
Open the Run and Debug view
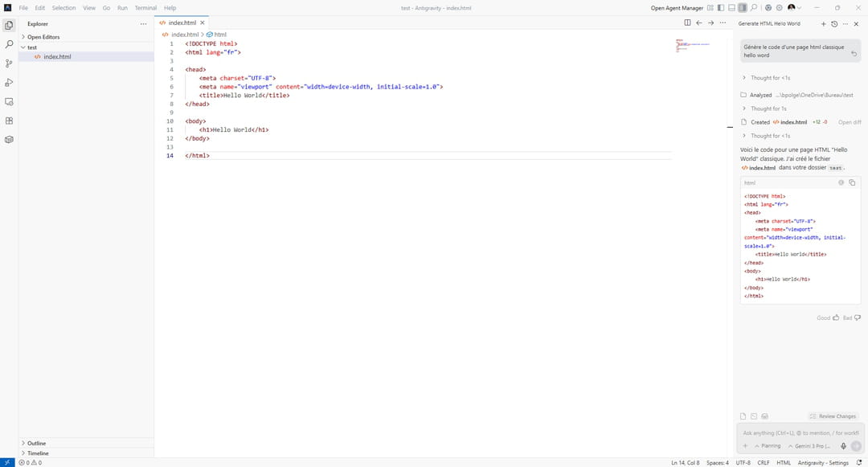pyautogui.click(x=9, y=83)
